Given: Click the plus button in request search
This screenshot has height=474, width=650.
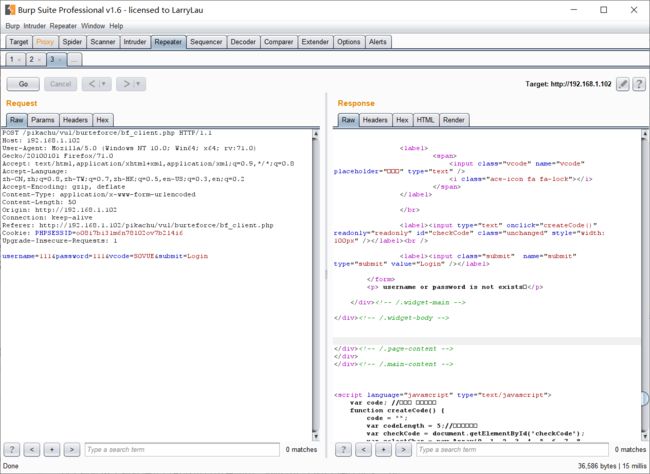Looking at the screenshot, I should click(52, 449).
